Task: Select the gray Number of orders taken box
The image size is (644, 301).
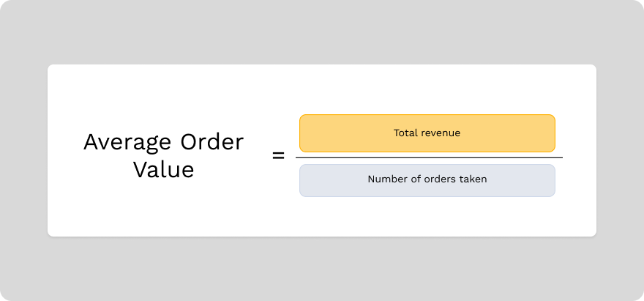Action: click(427, 179)
